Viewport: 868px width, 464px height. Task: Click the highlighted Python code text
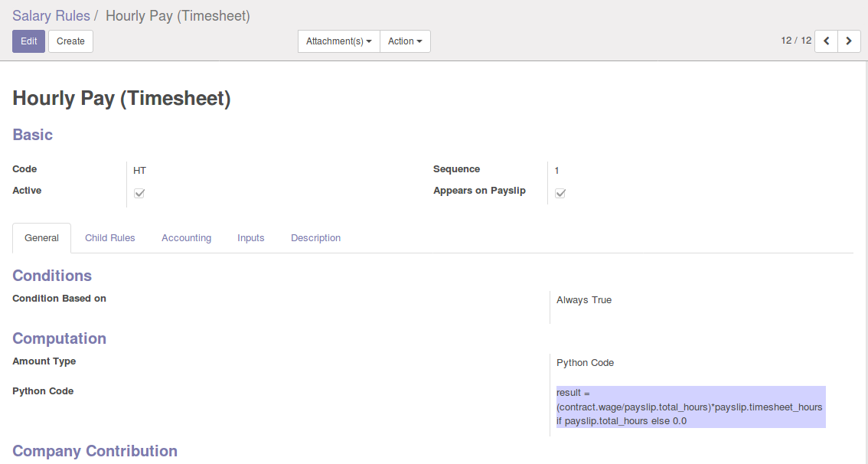[690, 407]
